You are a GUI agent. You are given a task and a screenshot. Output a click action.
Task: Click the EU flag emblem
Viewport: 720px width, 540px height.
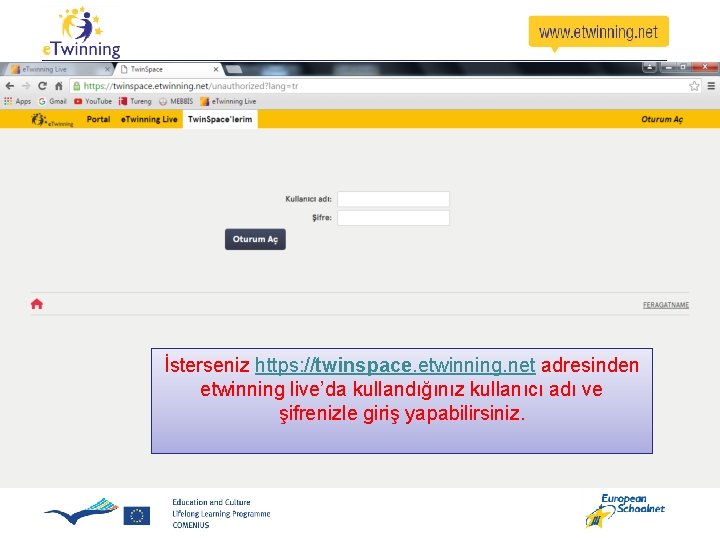136,516
